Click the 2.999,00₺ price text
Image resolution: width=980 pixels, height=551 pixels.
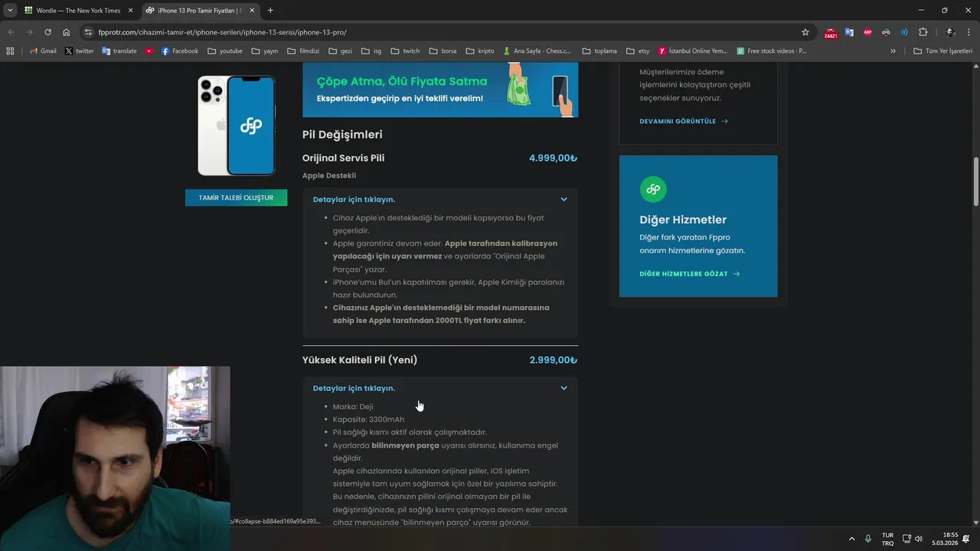(553, 360)
